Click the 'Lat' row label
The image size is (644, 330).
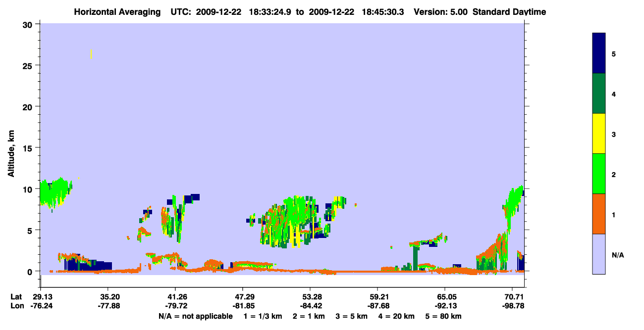[x=16, y=297]
